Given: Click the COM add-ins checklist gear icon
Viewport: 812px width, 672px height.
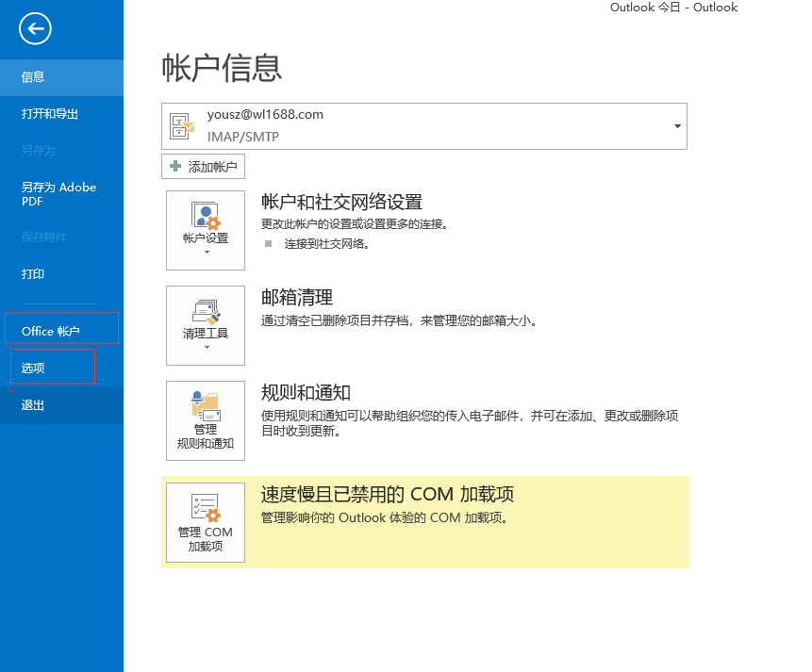Looking at the screenshot, I should pyautogui.click(x=206, y=508).
